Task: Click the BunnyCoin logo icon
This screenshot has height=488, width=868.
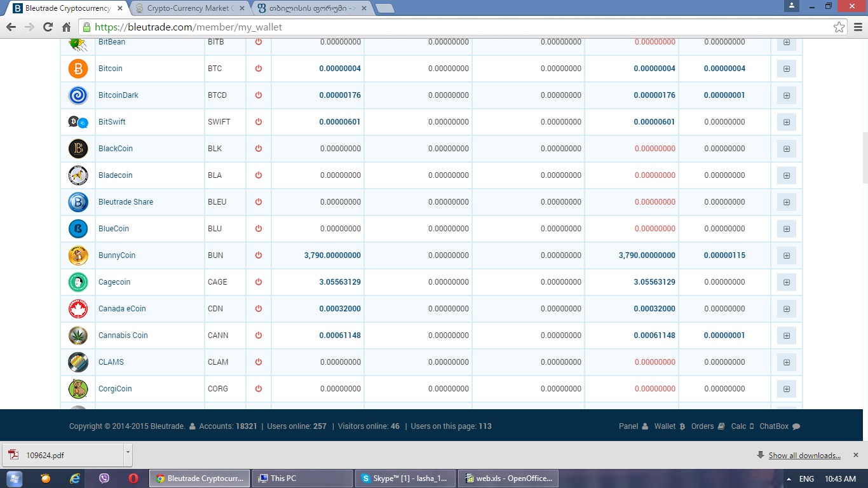Action: pos(78,255)
